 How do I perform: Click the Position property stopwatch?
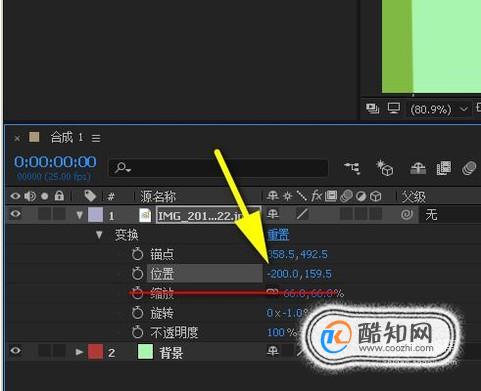coord(137,274)
